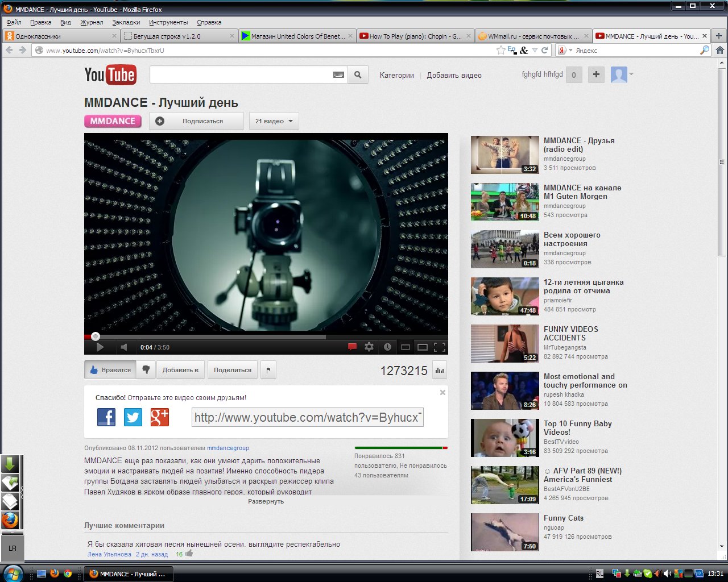Open Файл menu
The height and width of the screenshot is (582, 728).
click(14, 22)
